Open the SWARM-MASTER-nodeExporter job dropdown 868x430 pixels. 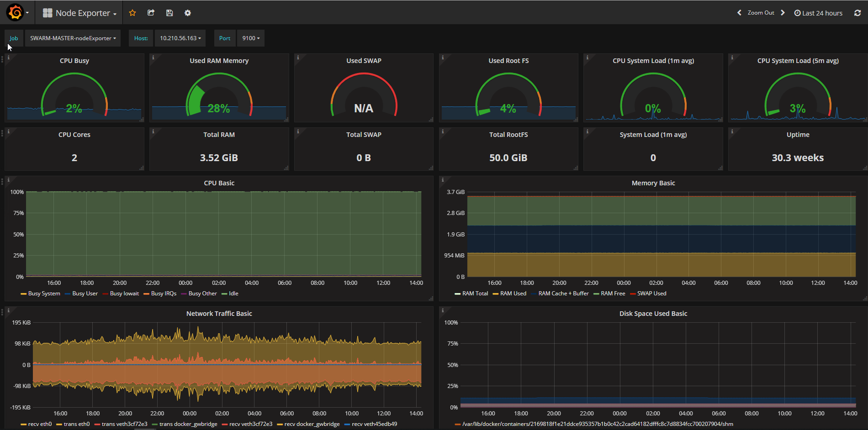pos(73,38)
